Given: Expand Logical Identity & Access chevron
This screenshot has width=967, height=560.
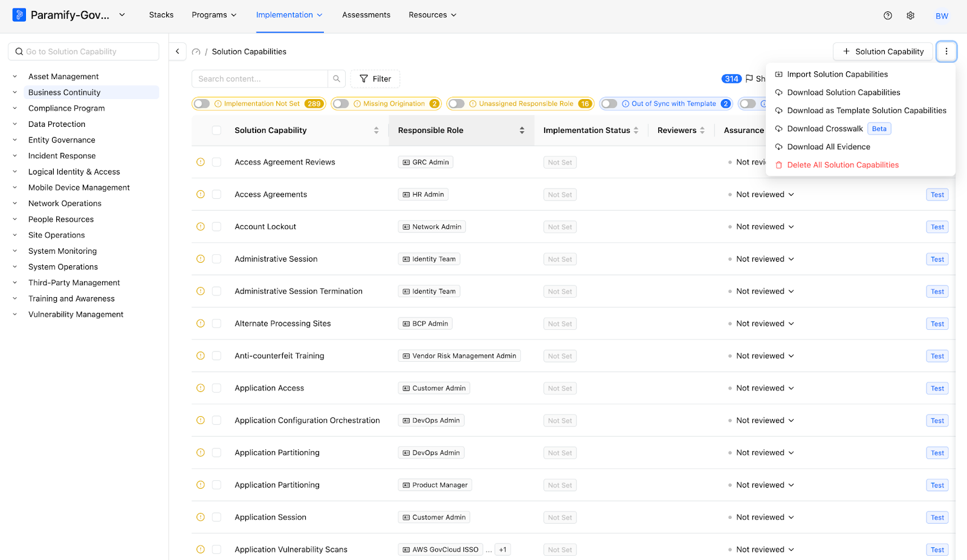Looking at the screenshot, I should [15, 172].
